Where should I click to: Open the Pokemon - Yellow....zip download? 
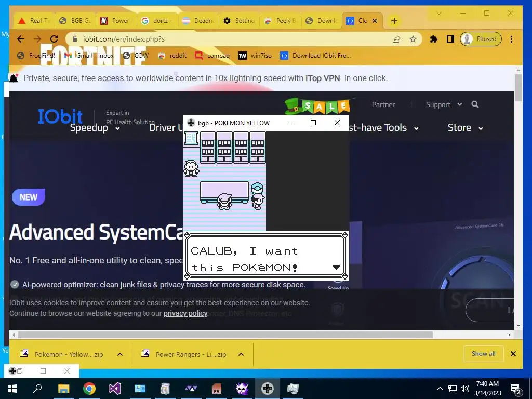pyautogui.click(x=62, y=354)
